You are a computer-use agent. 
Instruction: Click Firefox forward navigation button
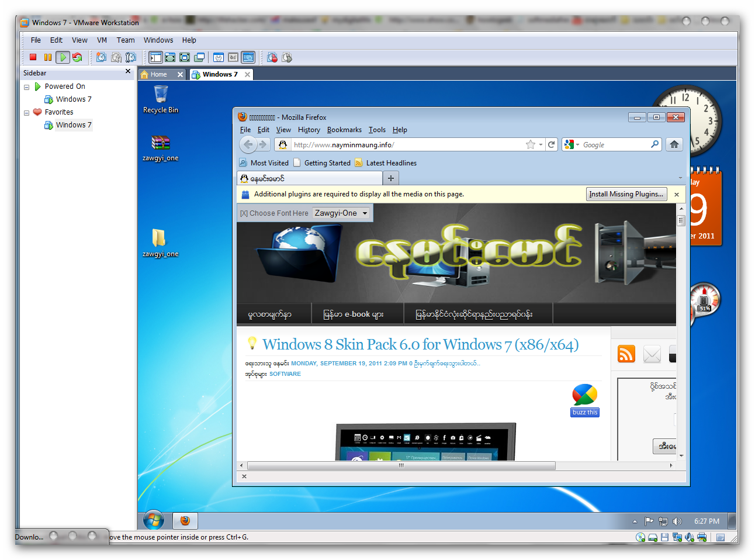tap(263, 144)
